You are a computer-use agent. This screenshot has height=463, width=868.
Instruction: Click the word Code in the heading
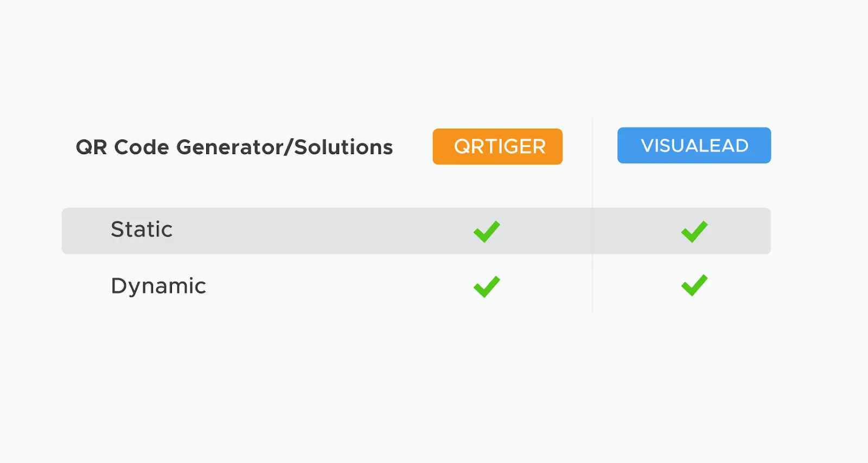[142, 147]
